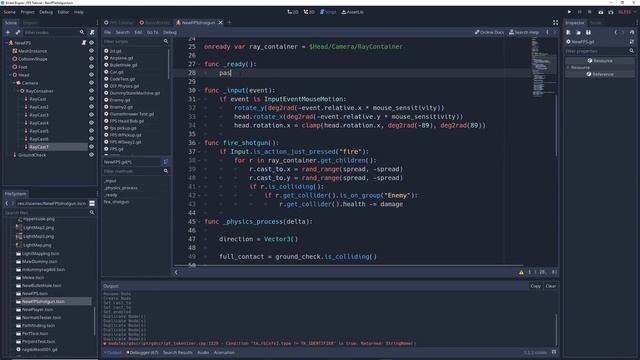Image resolution: width=640 pixels, height=360 pixels.
Task: Open the script attached to the NewFPS node
Action: coord(84,42)
